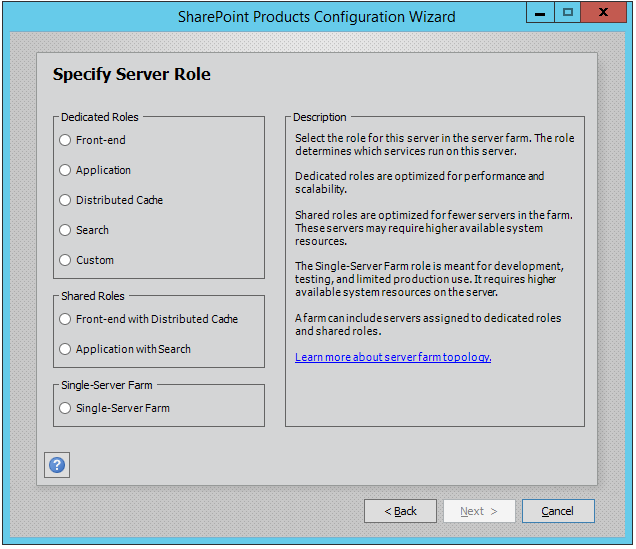This screenshot has width=636, height=549.
Task: Go back with the Back button
Action: (x=400, y=511)
